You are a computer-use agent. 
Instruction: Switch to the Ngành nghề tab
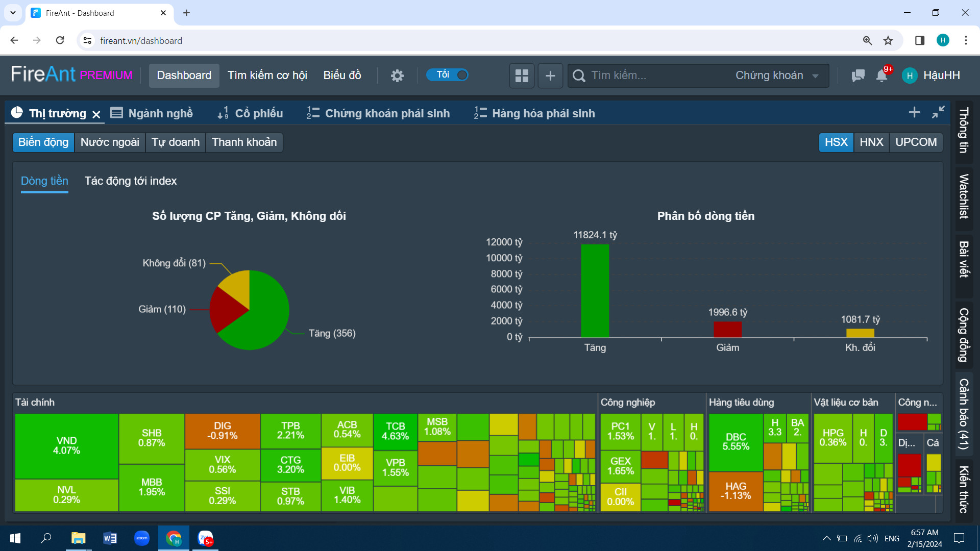click(152, 113)
